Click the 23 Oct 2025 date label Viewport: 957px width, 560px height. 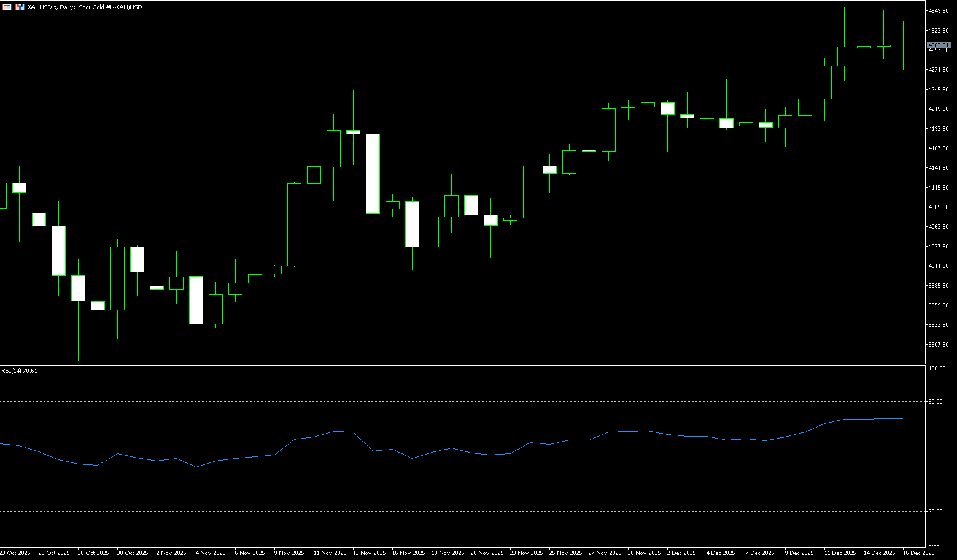15,553
